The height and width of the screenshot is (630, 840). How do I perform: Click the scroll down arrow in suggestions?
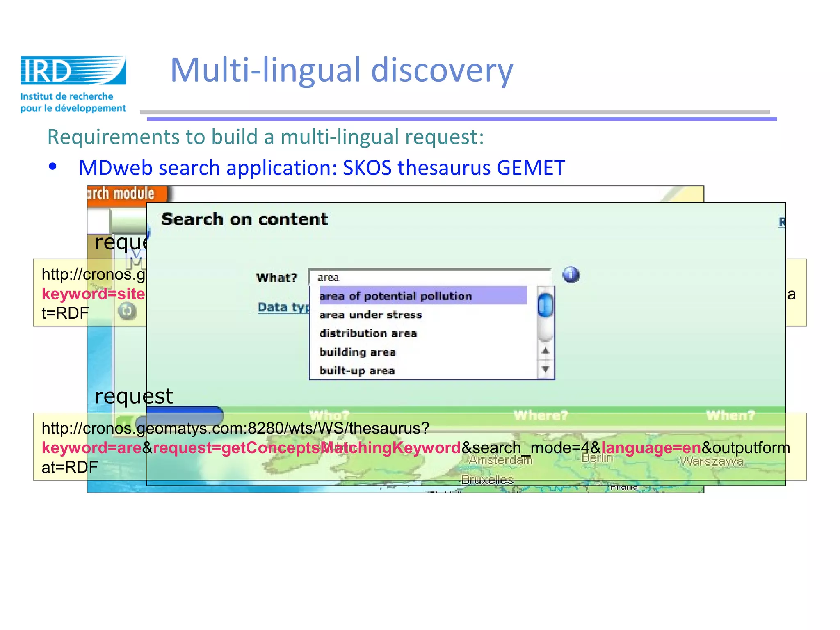pyautogui.click(x=545, y=369)
